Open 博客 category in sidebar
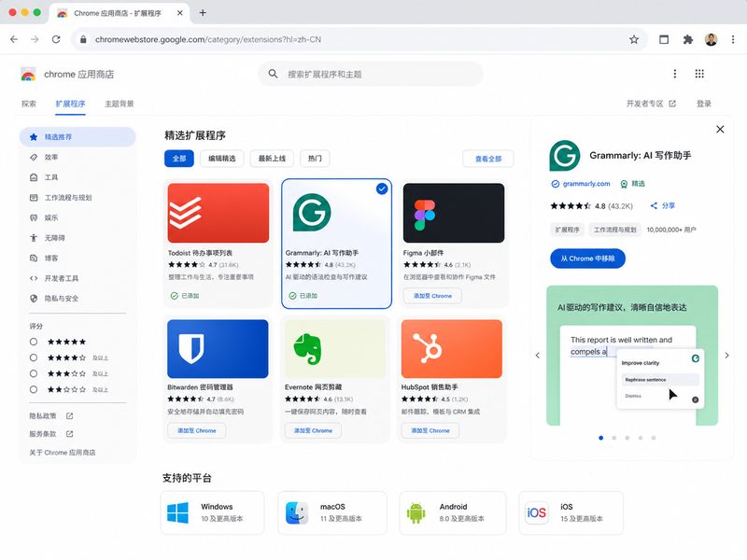The width and height of the screenshot is (747, 560). coord(78,259)
